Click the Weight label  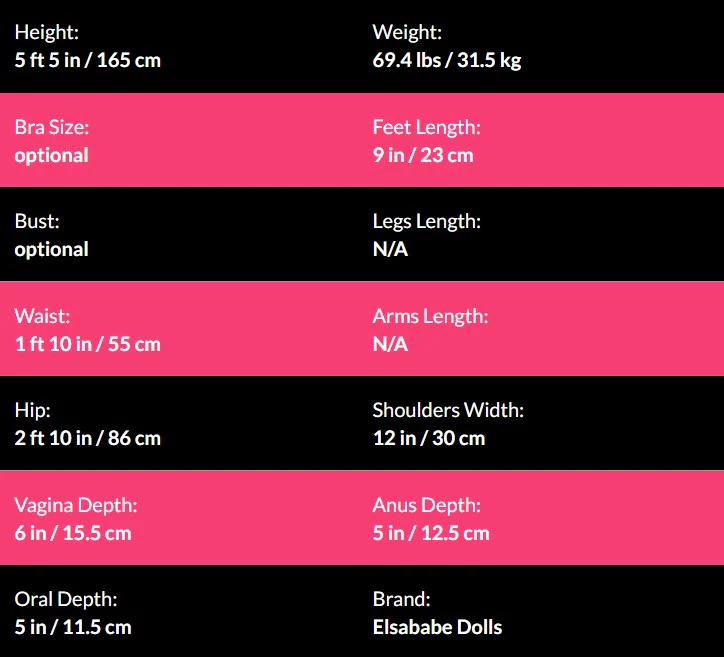(407, 33)
